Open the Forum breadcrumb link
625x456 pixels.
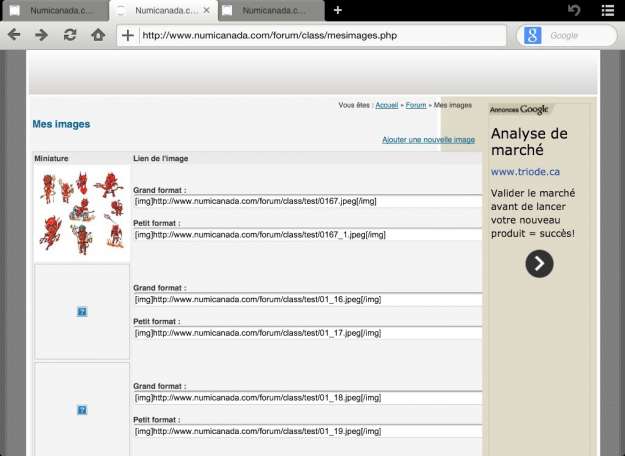[x=416, y=105]
